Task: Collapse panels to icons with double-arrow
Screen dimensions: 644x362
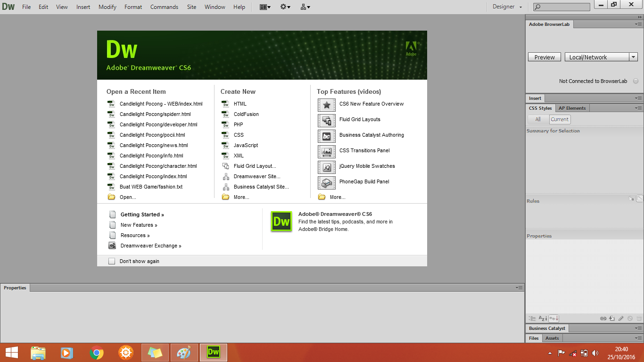Action: point(640,17)
